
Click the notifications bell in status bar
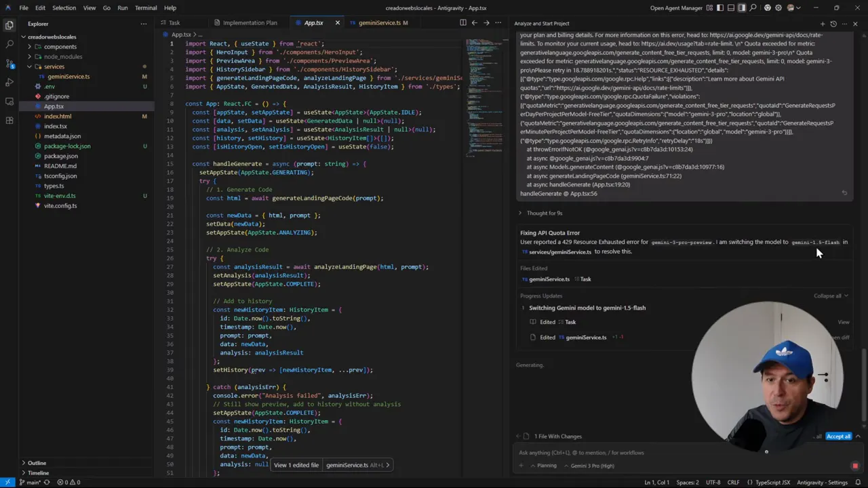click(857, 483)
